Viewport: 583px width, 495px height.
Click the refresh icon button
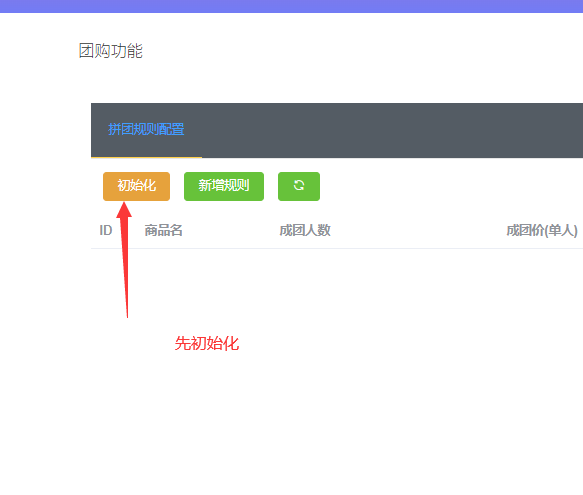point(299,186)
